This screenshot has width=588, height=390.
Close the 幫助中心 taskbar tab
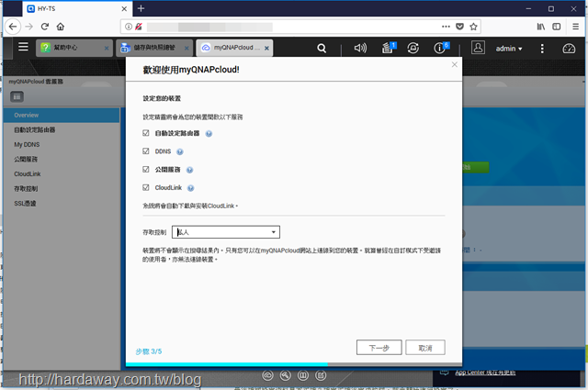107,49
